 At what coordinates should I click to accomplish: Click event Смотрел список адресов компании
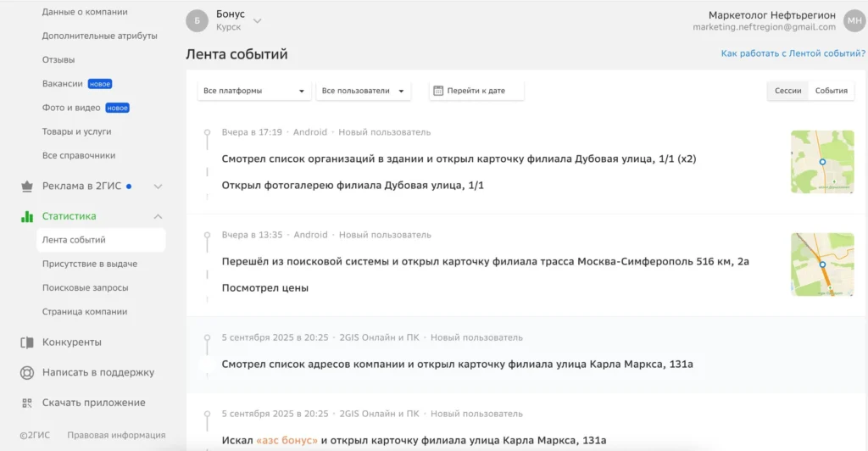click(457, 365)
